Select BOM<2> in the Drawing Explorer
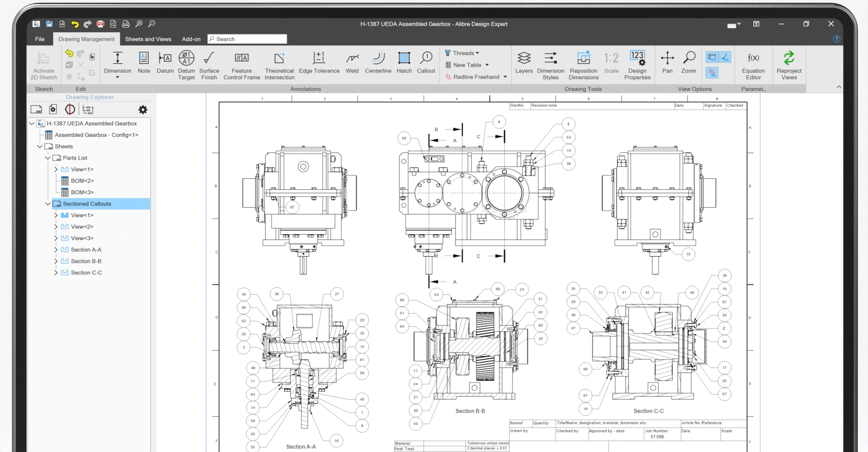Viewport: 868px width, 452px height. tap(82, 181)
